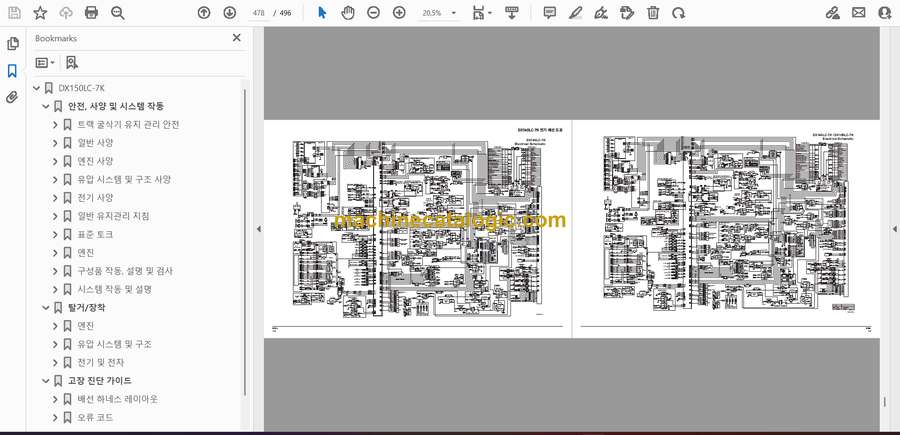Open the 오류 코드 bookmark
The image size is (900, 435).
coord(95,417)
